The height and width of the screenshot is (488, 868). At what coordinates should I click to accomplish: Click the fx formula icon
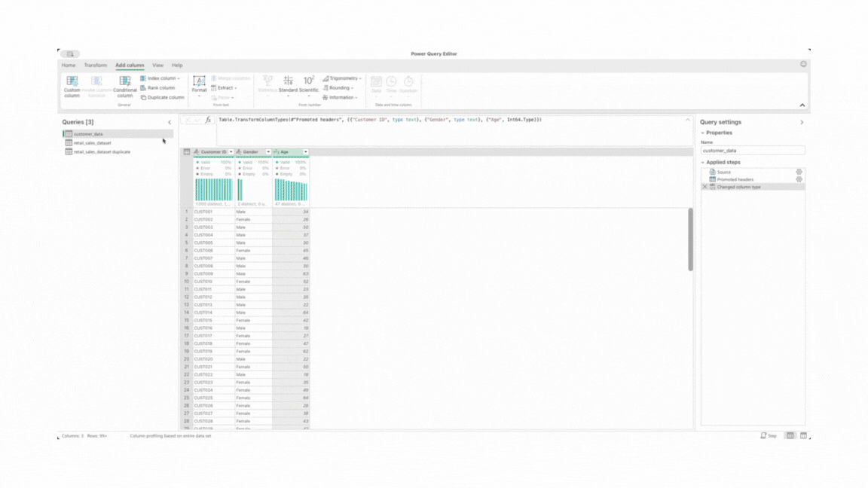pyautogui.click(x=208, y=120)
